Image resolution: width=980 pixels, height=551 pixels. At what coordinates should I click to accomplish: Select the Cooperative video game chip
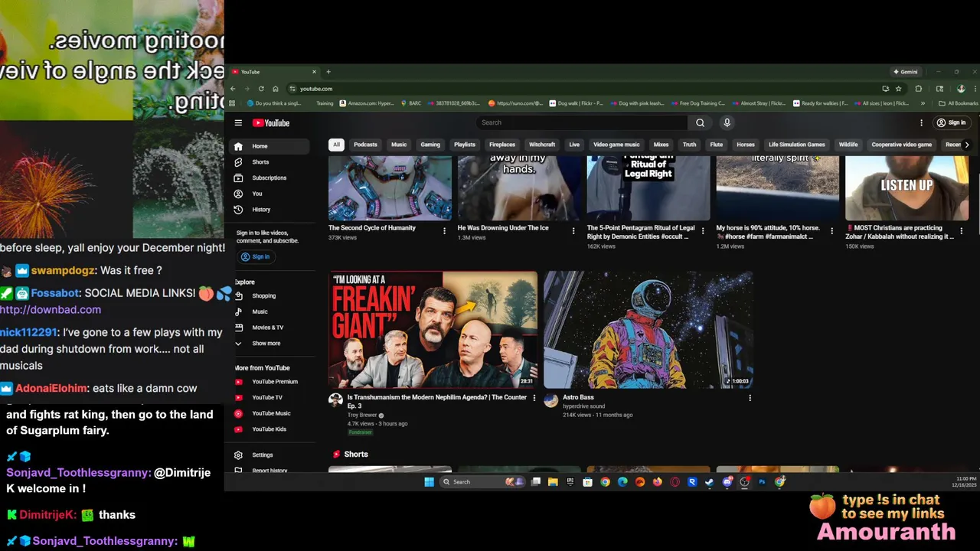[901, 145]
